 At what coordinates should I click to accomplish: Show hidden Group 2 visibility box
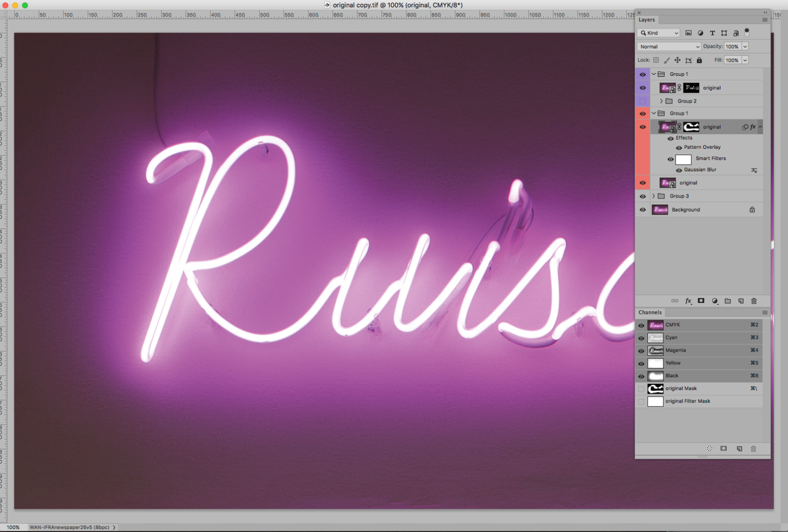(x=642, y=101)
